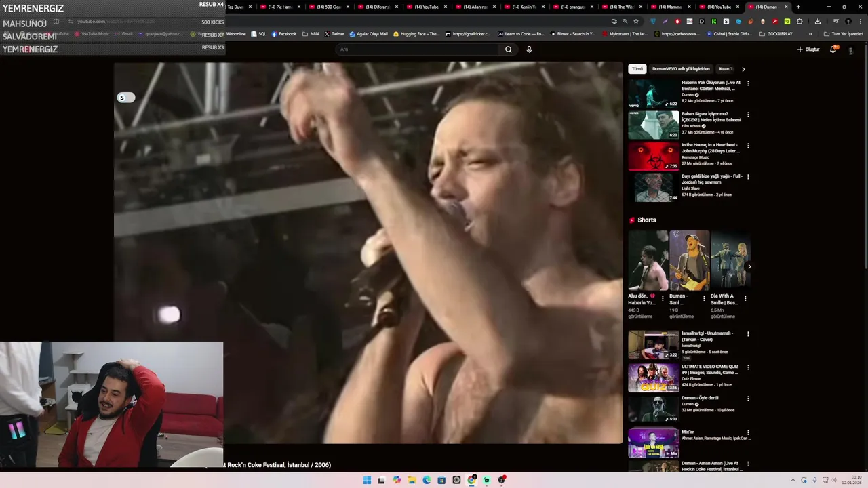Open Haberin Yok Ölüyorum video thumbnail
Image resolution: width=868 pixels, height=488 pixels.
[x=653, y=94]
